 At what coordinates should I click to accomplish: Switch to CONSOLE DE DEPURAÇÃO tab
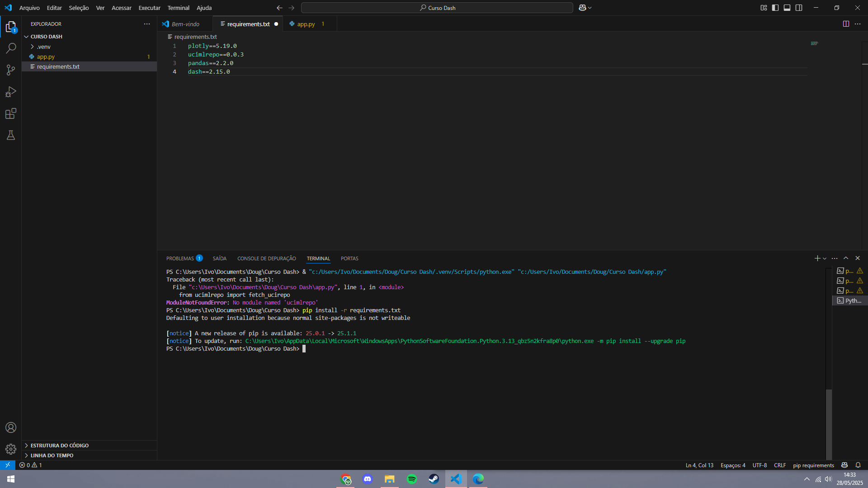267,258
